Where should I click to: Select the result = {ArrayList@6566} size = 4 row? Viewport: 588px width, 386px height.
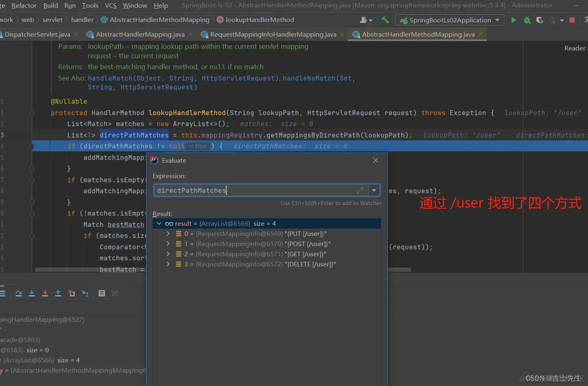tap(267, 224)
